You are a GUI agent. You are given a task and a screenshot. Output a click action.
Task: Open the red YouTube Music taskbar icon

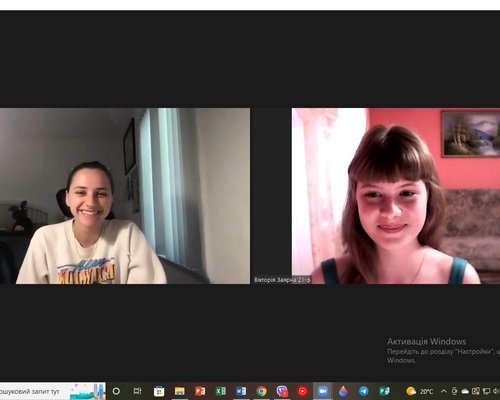(x=302, y=391)
